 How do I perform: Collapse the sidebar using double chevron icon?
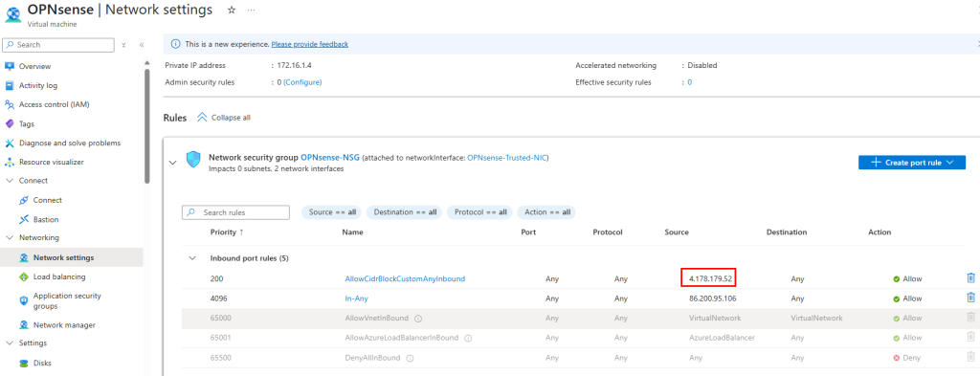(x=142, y=45)
